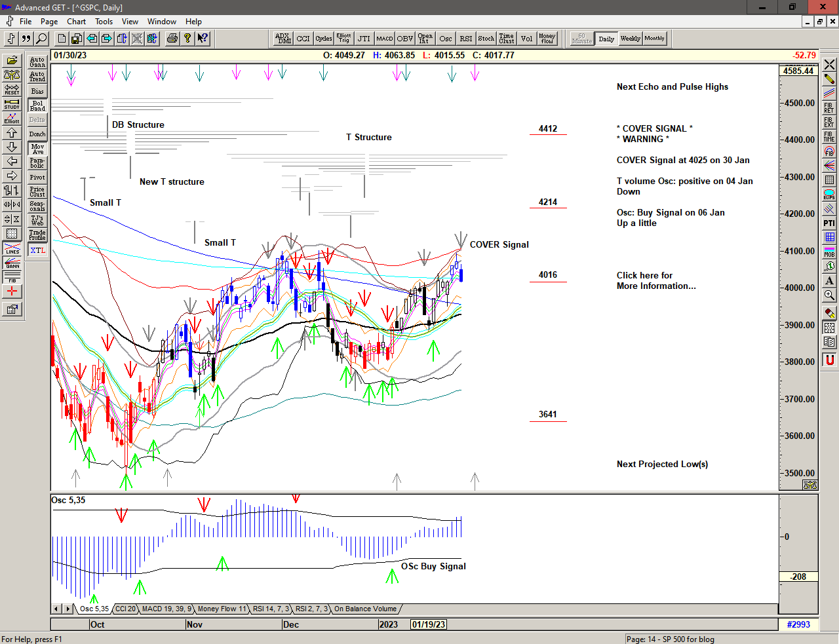Screen dimensions: 839x644
Task: Click the print icon in toolbar
Action: point(172,39)
